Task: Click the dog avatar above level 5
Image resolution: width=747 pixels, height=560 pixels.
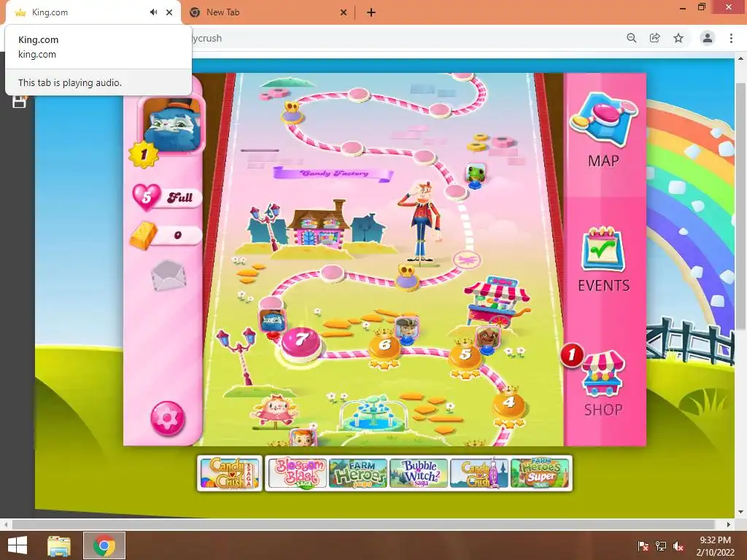Action: coord(488,338)
